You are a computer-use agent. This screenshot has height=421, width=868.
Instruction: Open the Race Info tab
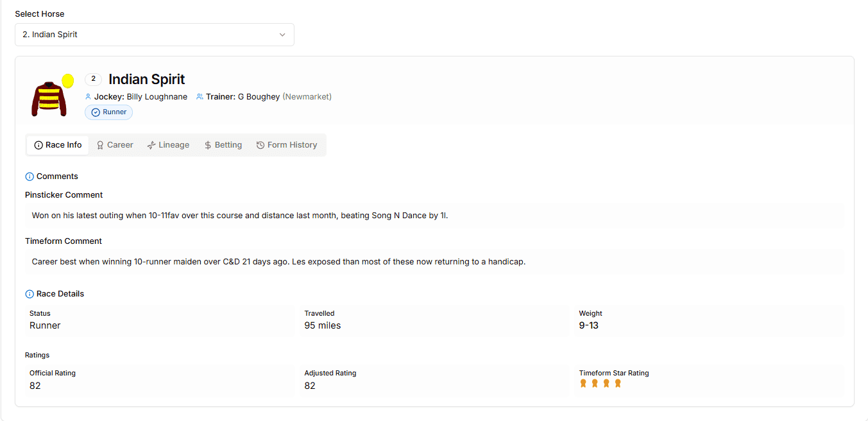(58, 145)
